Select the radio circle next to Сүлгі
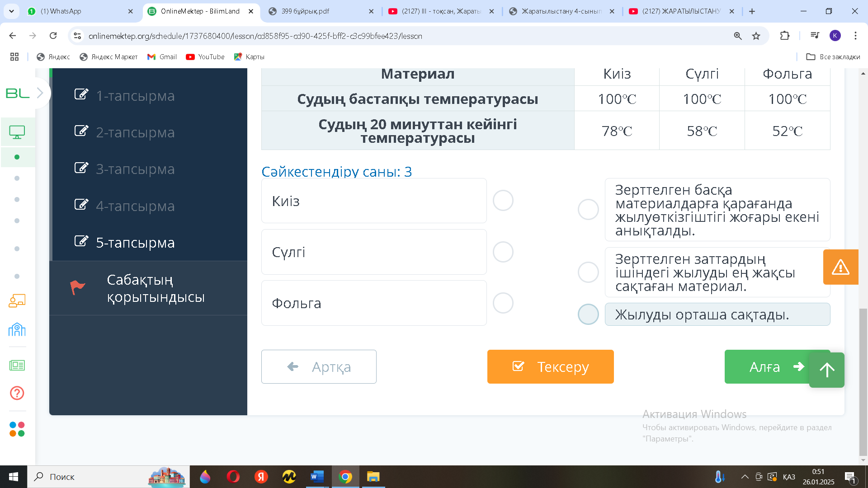This screenshot has width=868, height=488. coord(503,252)
